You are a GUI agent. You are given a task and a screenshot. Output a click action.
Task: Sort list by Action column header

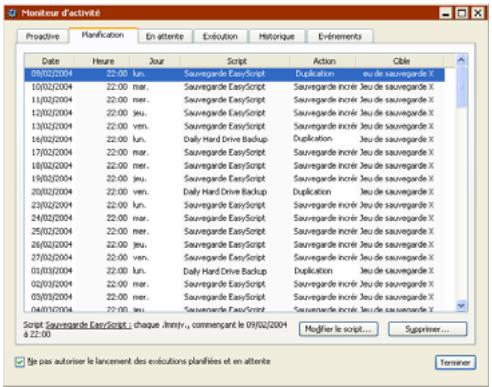click(324, 61)
